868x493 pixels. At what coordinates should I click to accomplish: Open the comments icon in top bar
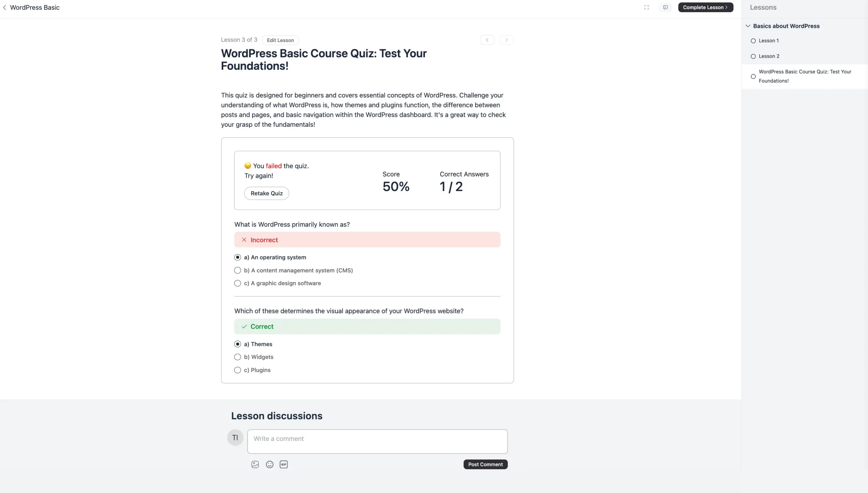click(665, 7)
